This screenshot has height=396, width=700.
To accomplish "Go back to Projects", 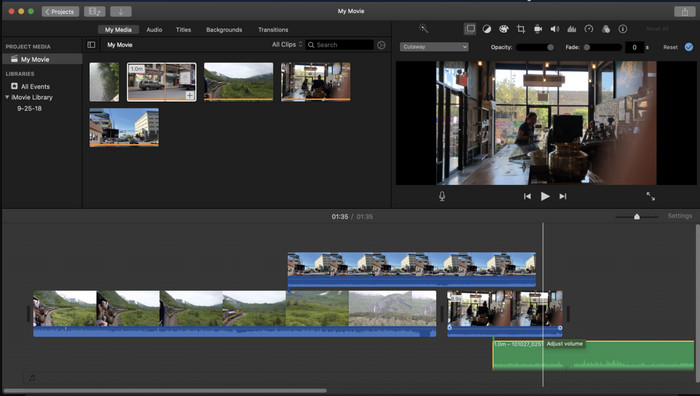I will click(x=60, y=12).
